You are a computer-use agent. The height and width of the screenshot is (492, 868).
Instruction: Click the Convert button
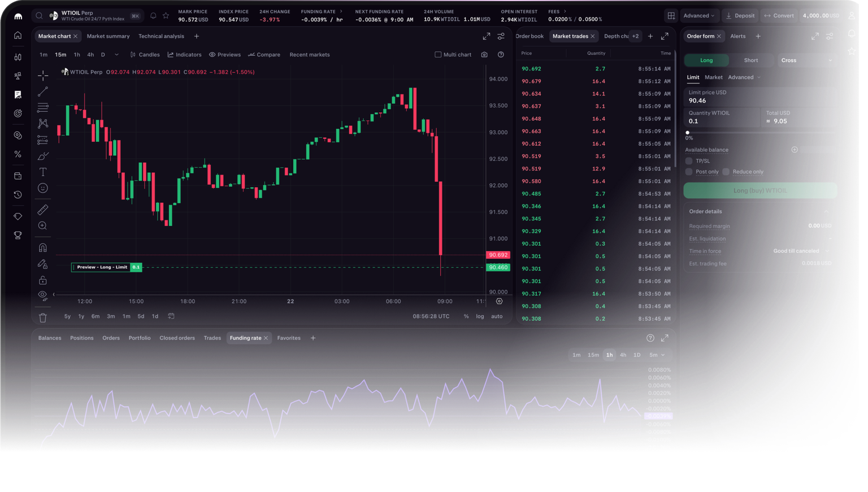[779, 16]
